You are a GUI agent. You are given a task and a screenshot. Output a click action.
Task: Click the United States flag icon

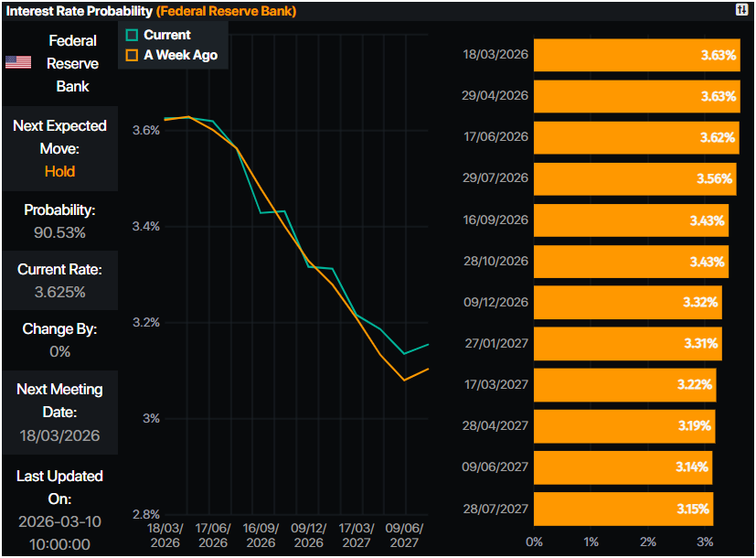click(x=18, y=62)
